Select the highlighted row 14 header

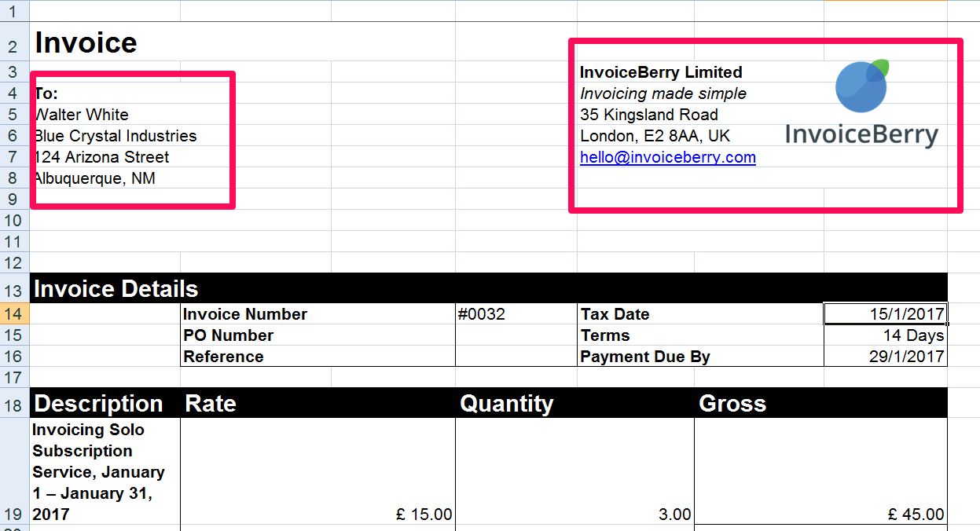click(x=14, y=314)
